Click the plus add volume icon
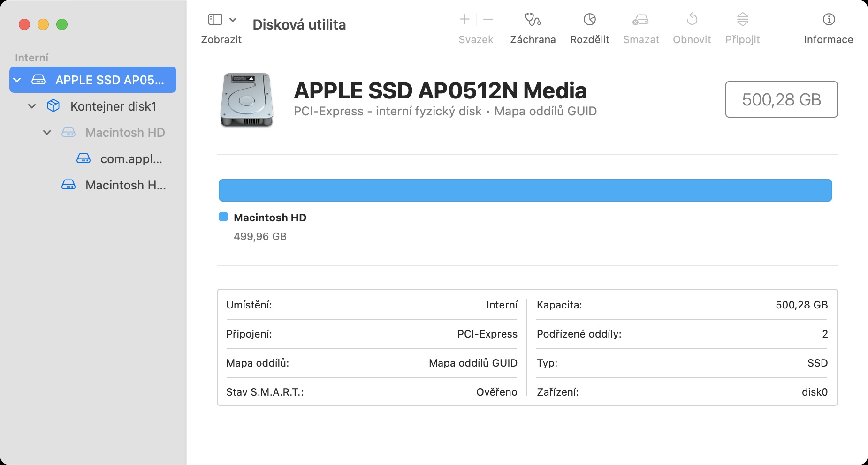868x465 pixels. coord(464,19)
